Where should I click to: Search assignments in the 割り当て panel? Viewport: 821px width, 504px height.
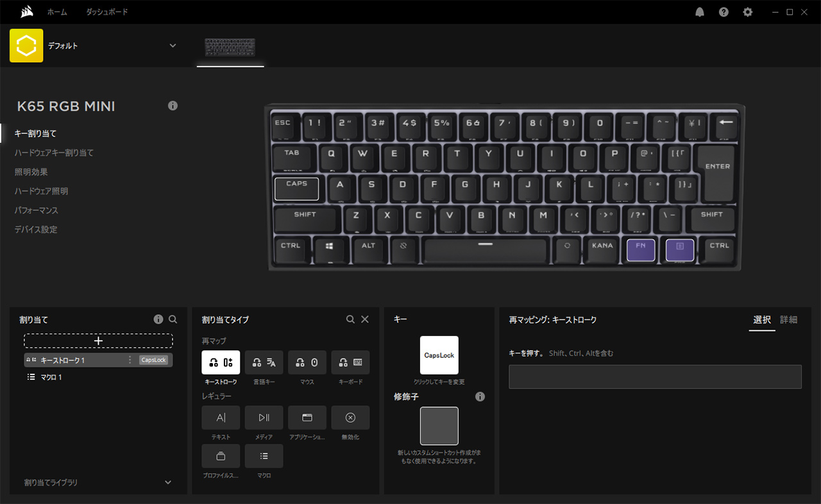(x=173, y=319)
